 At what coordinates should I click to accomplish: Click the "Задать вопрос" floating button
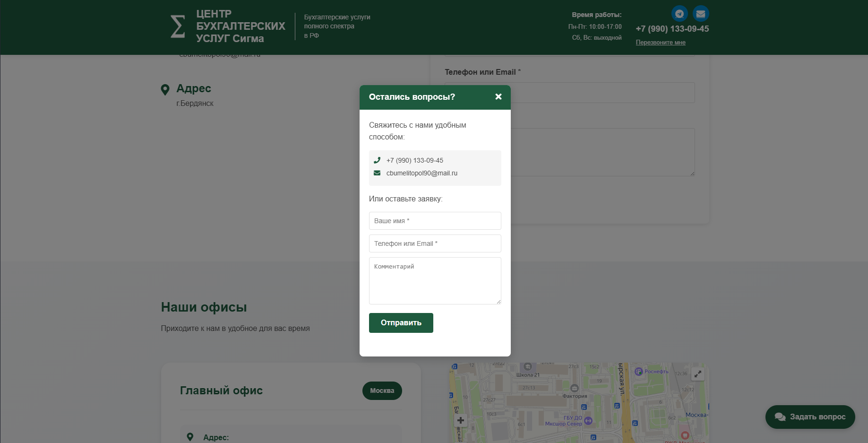coord(810,417)
